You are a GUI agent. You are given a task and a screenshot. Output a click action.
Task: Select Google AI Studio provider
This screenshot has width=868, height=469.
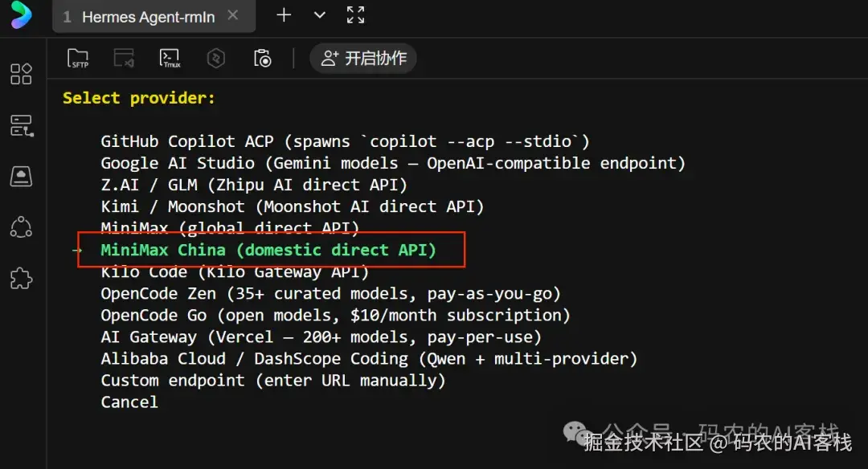pyautogui.click(x=393, y=163)
